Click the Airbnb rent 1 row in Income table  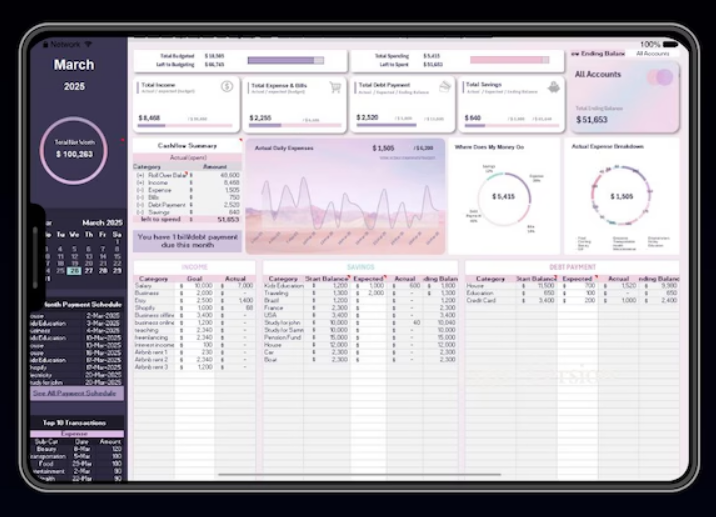[x=195, y=352]
